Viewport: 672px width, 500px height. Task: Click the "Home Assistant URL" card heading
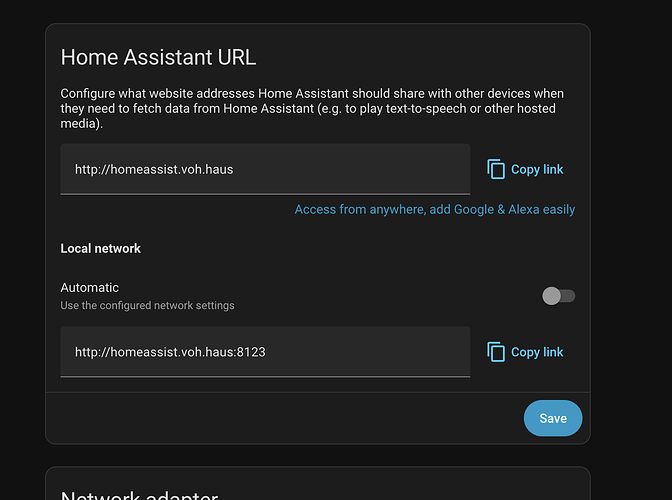(x=159, y=57)
